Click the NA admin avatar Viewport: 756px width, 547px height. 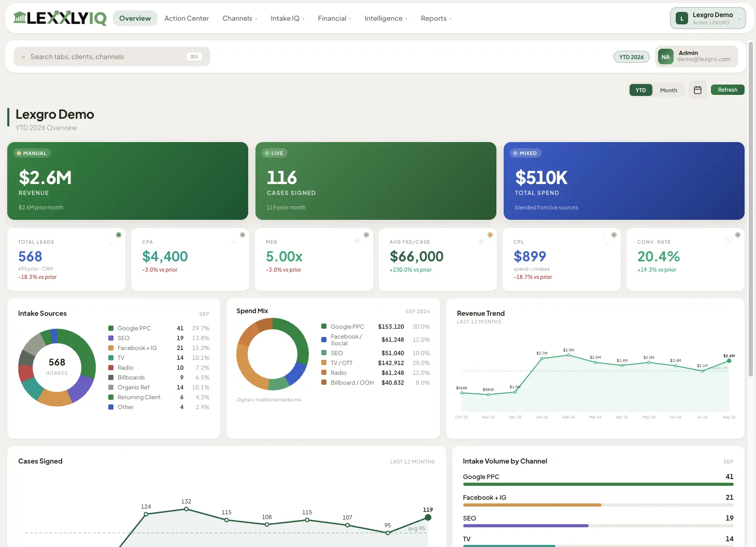665,57
